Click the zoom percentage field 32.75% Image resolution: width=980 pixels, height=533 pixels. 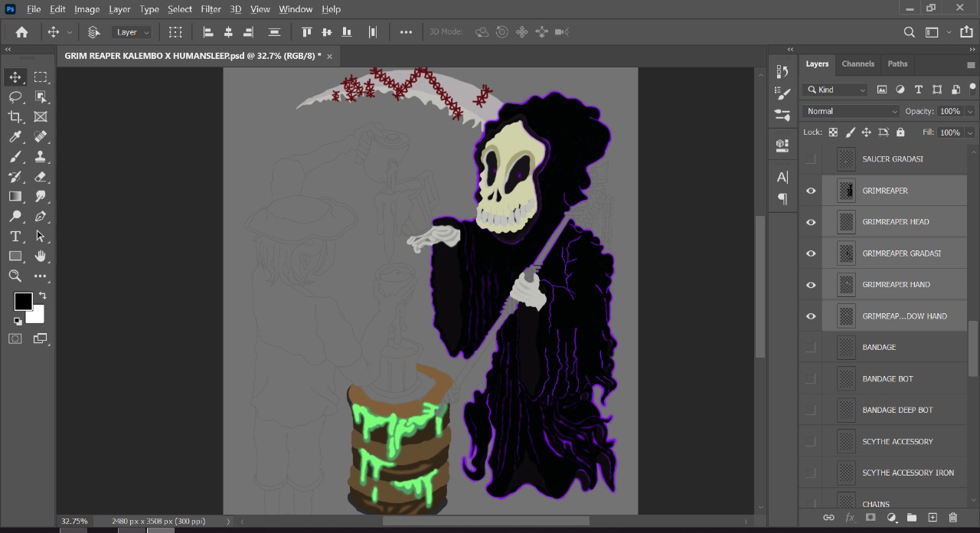74,522
